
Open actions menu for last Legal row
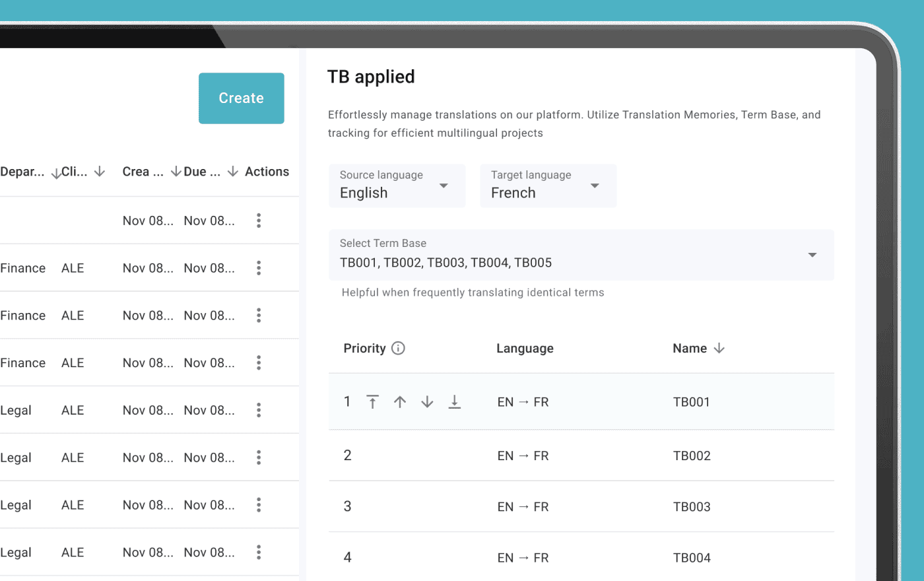pos(259,552)
